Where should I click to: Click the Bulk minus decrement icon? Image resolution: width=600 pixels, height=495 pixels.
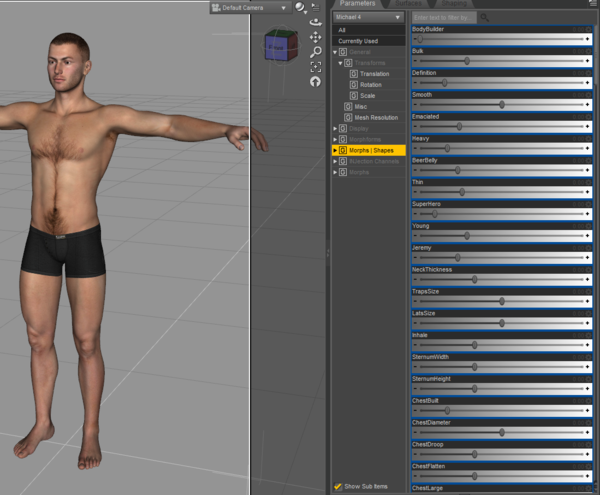[416, 61]
